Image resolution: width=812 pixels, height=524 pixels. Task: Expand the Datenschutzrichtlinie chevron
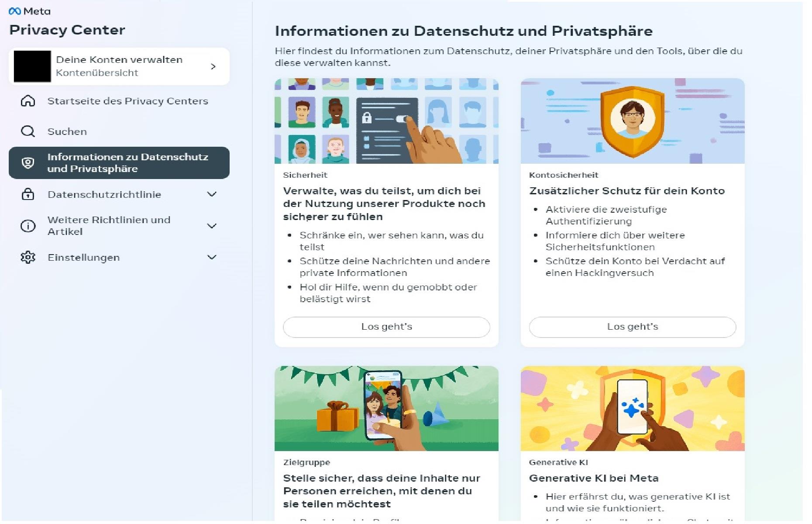[212, 194]
